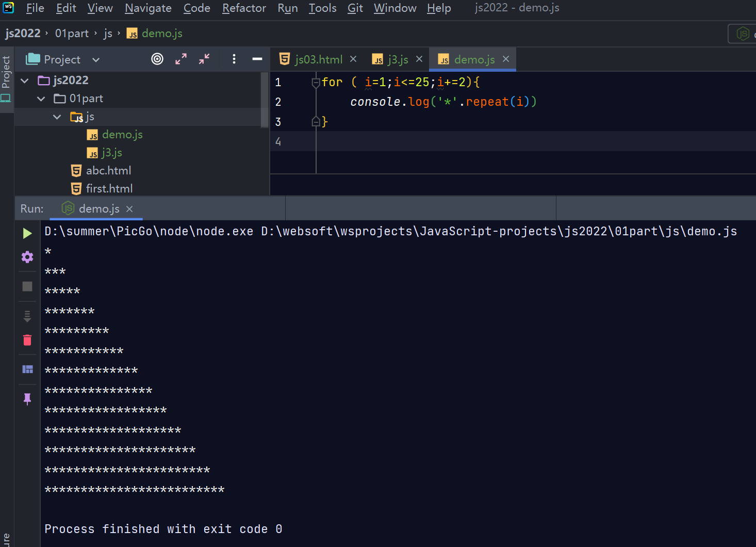This screenshot has height=547, width=756.
Task: Open Project panel options three-dot menu
Action: [234, 59]
